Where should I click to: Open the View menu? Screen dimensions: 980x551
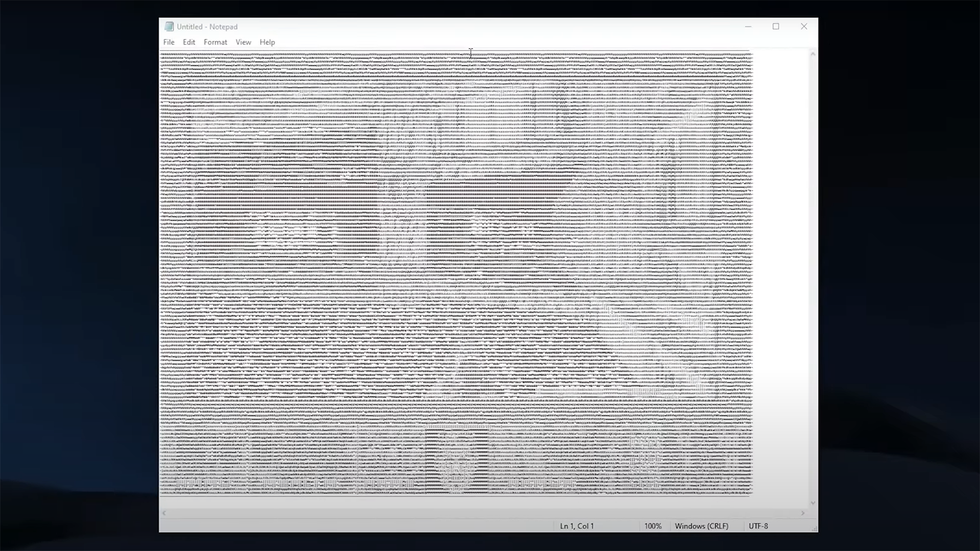click(243, 42)
